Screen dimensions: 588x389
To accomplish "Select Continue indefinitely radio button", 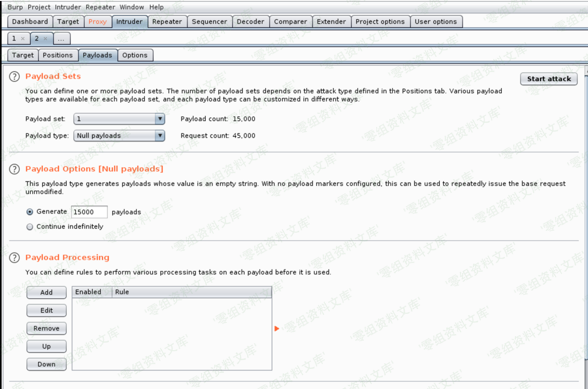I will pos(30,227).
